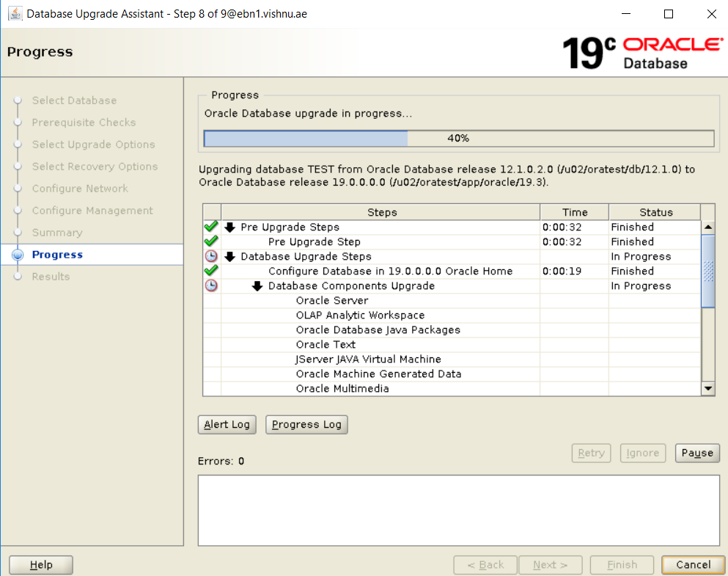The width and height of the screenshot is (728, 576).
Task: Click In Progress status of Database Components Upgrade
Action: coord(641,285)
